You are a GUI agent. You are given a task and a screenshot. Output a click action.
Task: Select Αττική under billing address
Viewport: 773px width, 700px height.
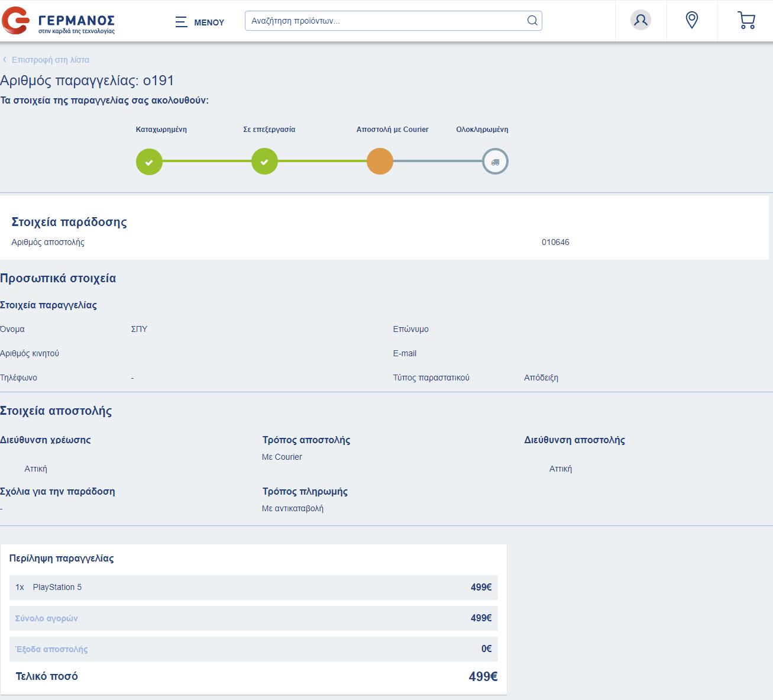click(35, 469)
